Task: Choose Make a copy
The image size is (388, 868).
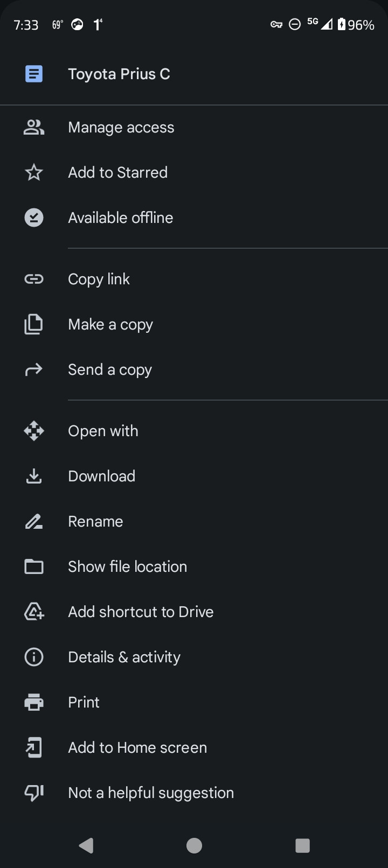Action: pos(194,324)
